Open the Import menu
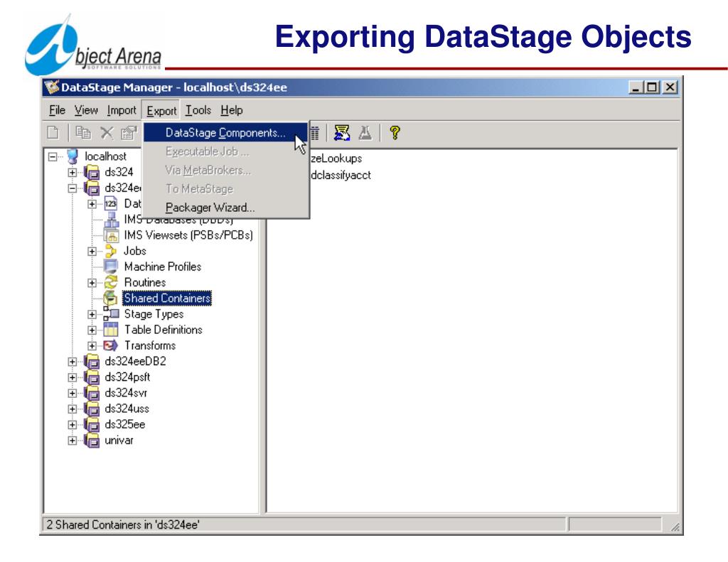 point(122,110)
